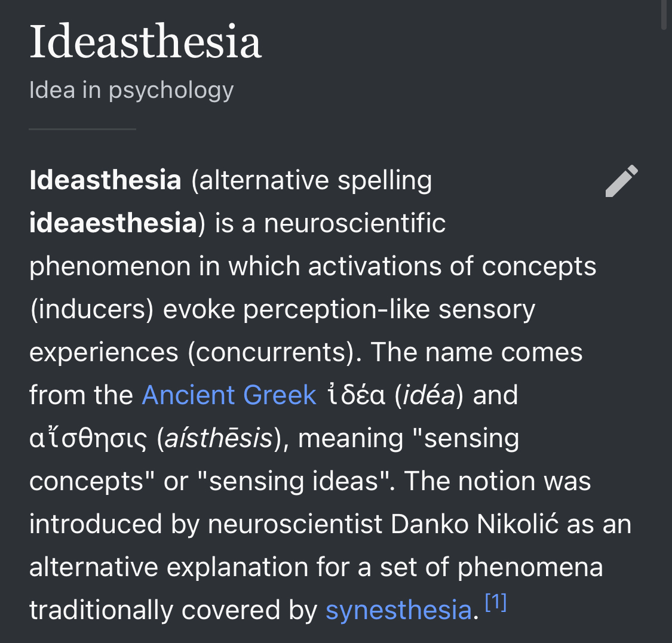Click the short divider line under subtitle
Image resolution: width=672 pixels, height=643 pixels.
82,128
